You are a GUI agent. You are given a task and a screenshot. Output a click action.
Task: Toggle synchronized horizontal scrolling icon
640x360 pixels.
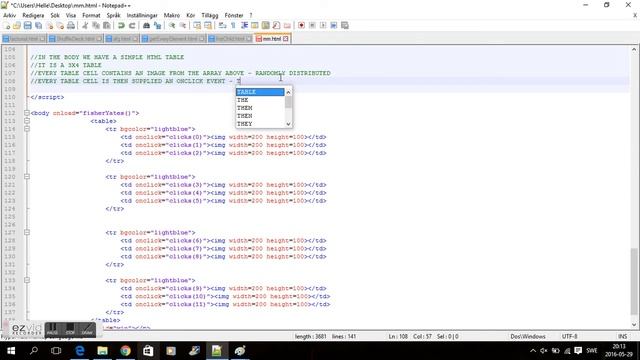pos(208,25)
